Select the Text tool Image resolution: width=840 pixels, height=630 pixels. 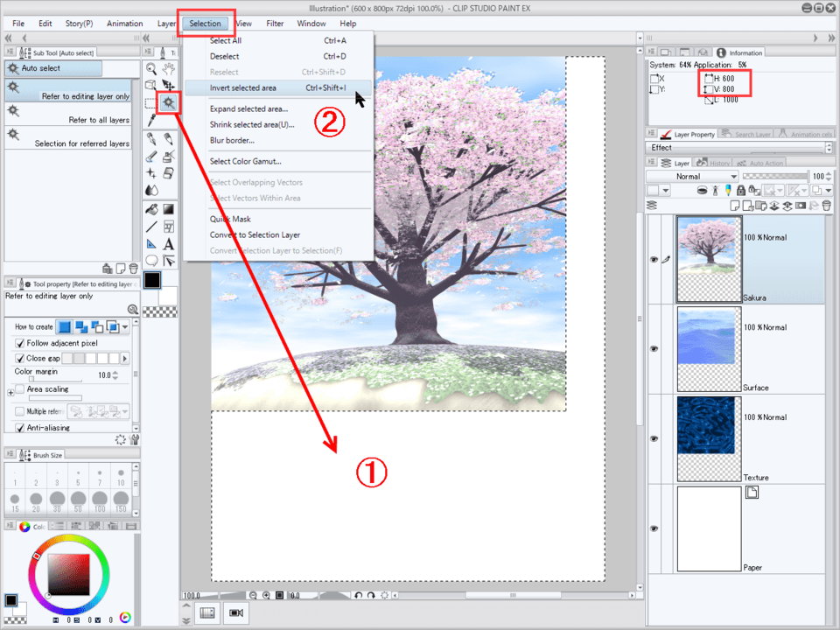(168, 244)
